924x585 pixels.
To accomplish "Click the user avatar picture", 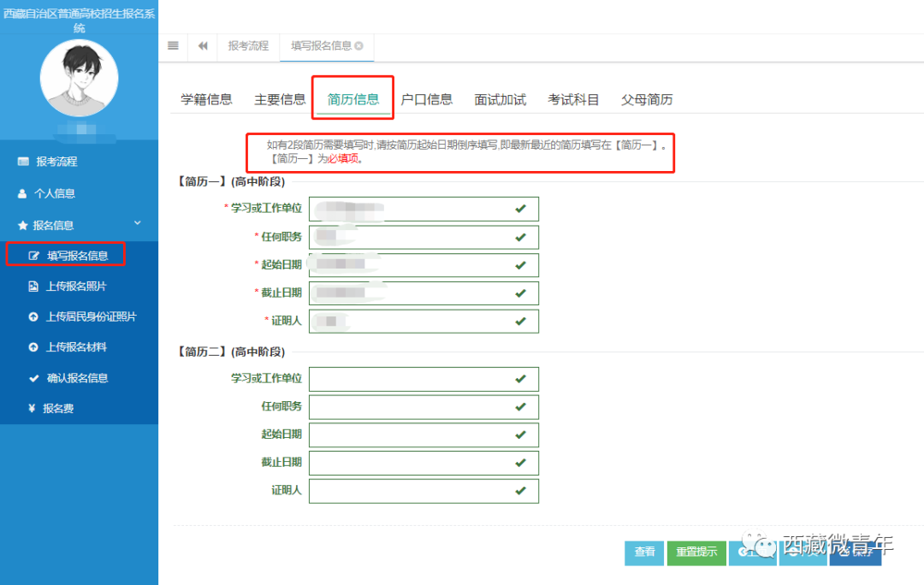I will coord(79,79).
